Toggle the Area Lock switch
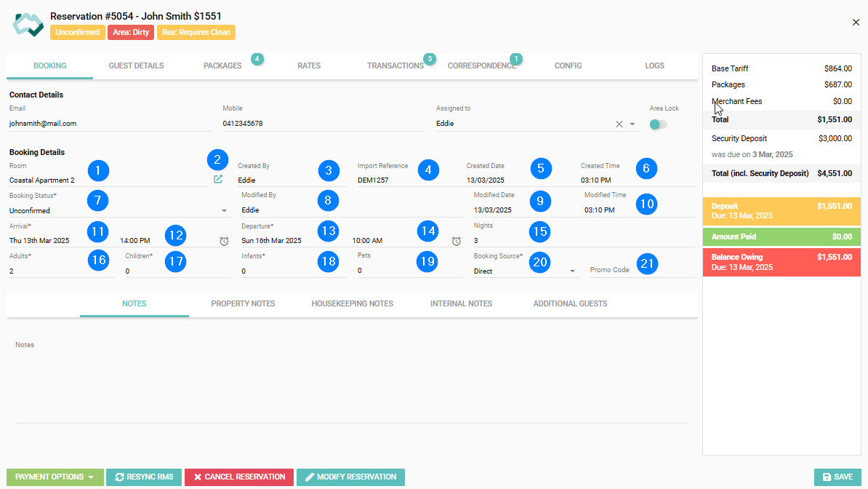The image size is (868, 489). 658,124
